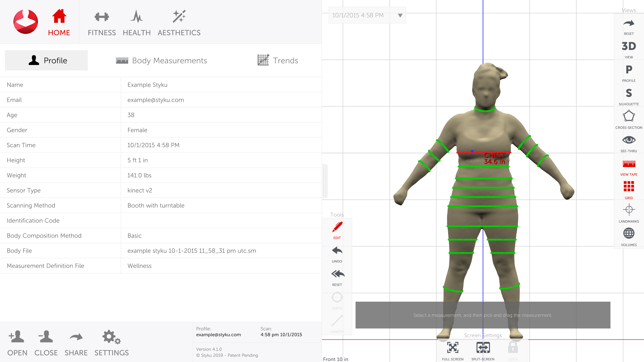
Task: Expand the scan date dropdown arrow
Action: [400, 15]
